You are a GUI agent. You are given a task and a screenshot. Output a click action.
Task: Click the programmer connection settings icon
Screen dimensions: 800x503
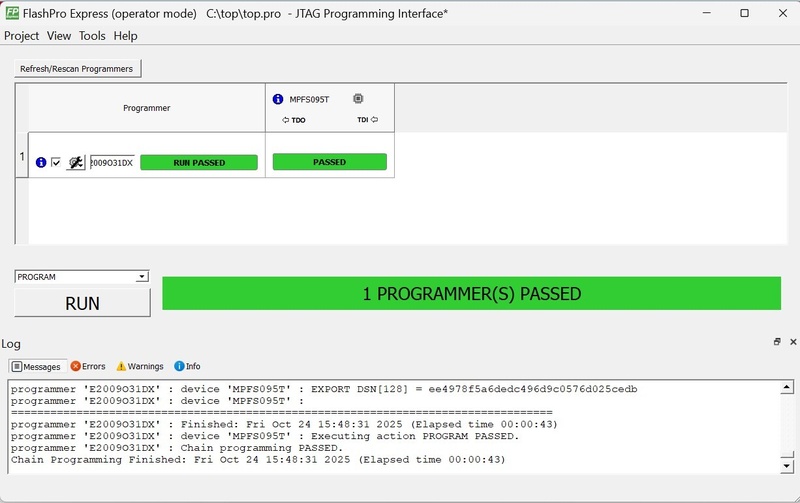[76, 162]
